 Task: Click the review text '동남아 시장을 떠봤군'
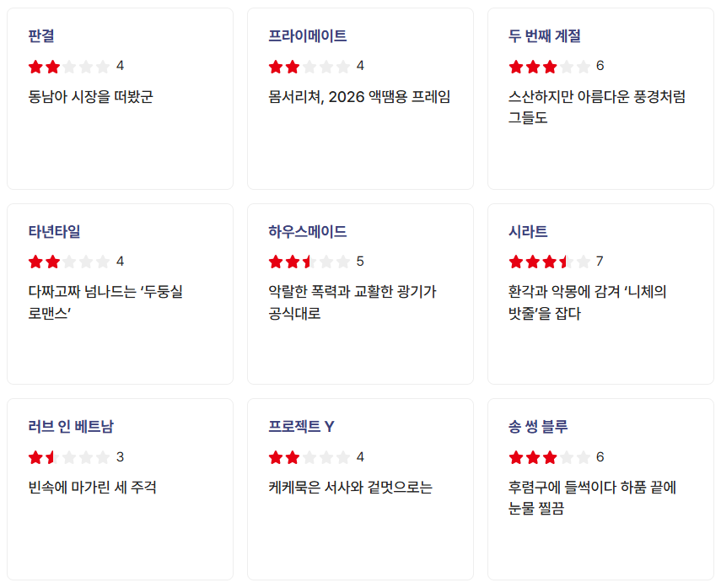coord(90,96)
